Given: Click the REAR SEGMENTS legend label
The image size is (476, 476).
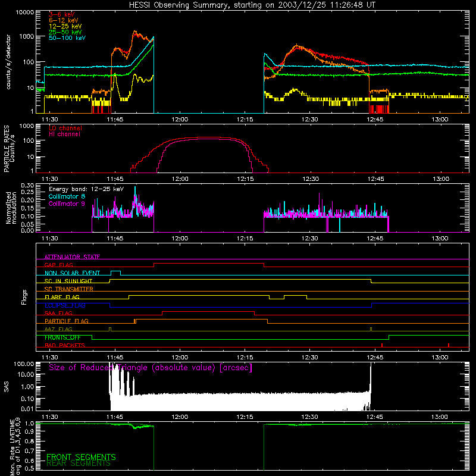Looking at the screenshot, I should point(79,464).
